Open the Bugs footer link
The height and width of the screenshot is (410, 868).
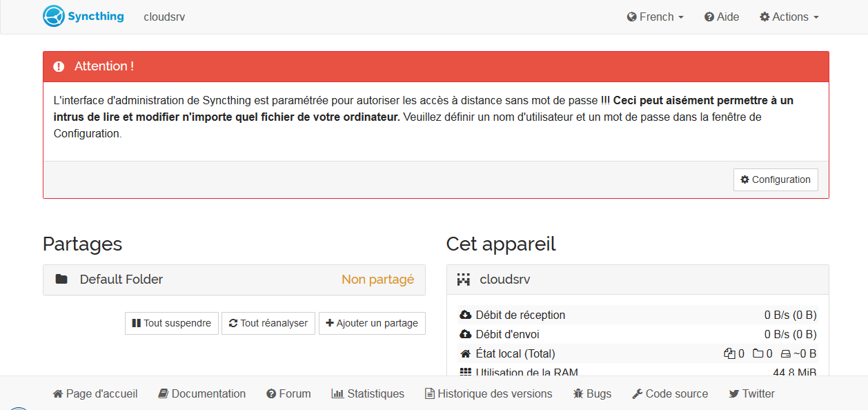[x=592, y=394]
